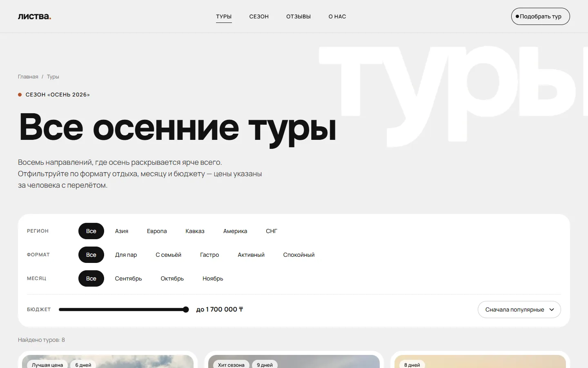Click the Туры breadcrumb item

pos(53,76)
